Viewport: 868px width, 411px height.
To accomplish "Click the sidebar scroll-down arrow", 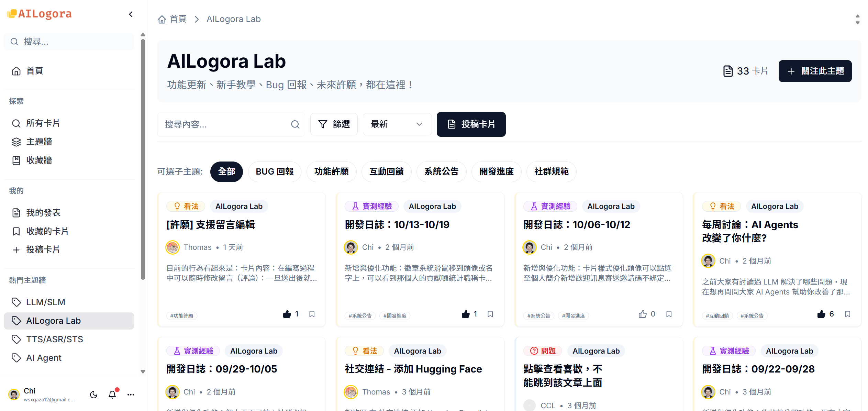I will coord(143,371).
